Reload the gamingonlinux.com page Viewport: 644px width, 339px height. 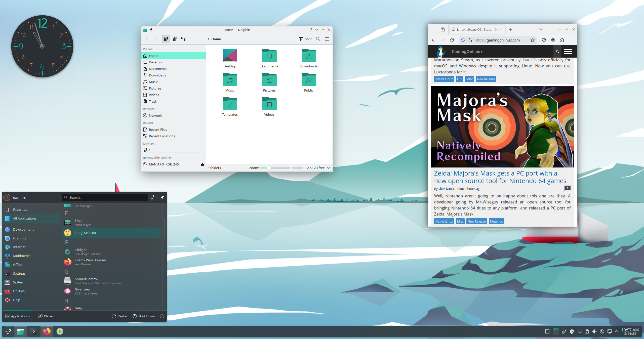click(452, 40)
